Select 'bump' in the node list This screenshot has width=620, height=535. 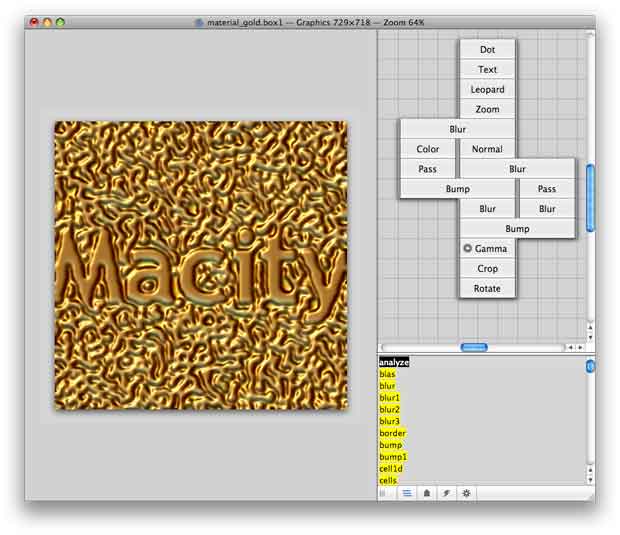391,445
